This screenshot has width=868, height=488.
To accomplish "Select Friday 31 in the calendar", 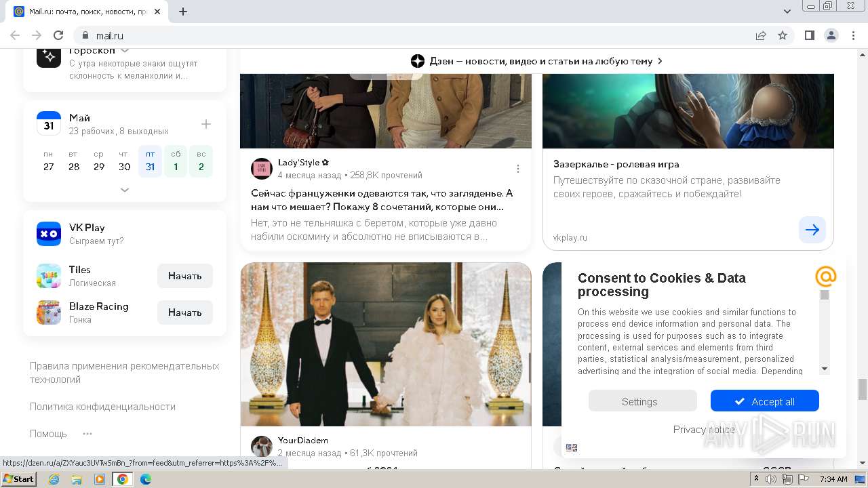I will point(150,161).
